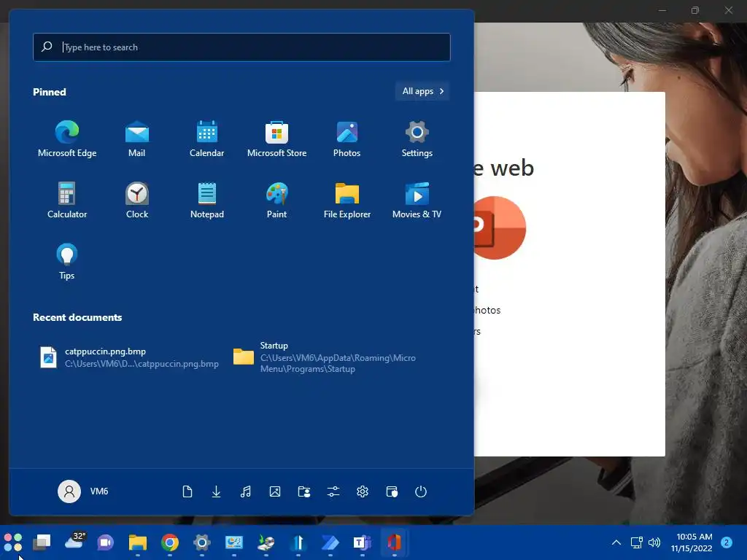Open the clock showing 10:05 AM
Screen dimensions: 747x560
click(692, 542)
